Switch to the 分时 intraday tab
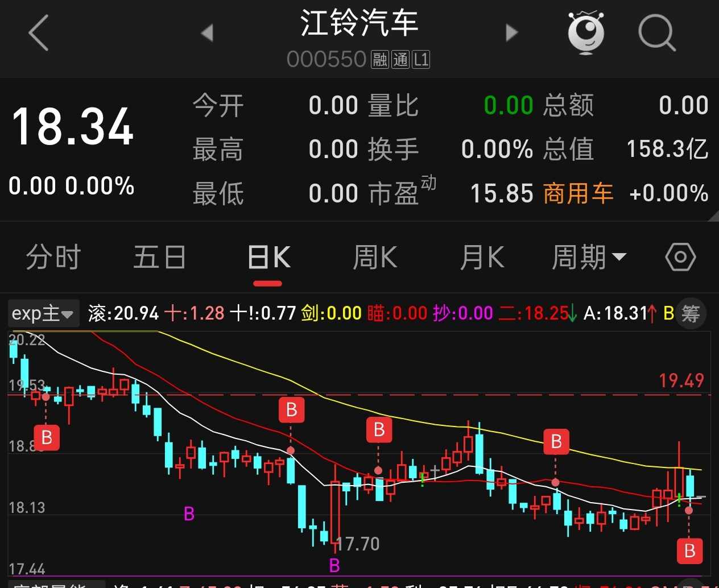This screenshot has height=588, width=719. click(x=53, y=257)
